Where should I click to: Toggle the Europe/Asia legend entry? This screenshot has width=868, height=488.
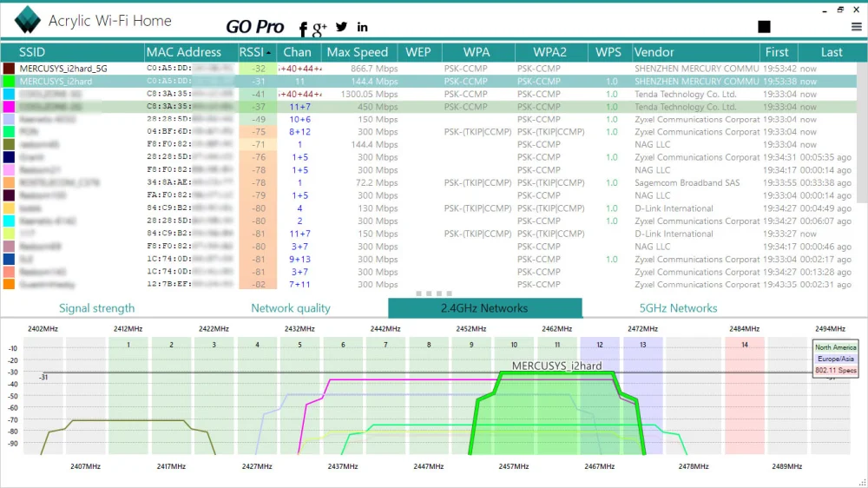[834, 359]
